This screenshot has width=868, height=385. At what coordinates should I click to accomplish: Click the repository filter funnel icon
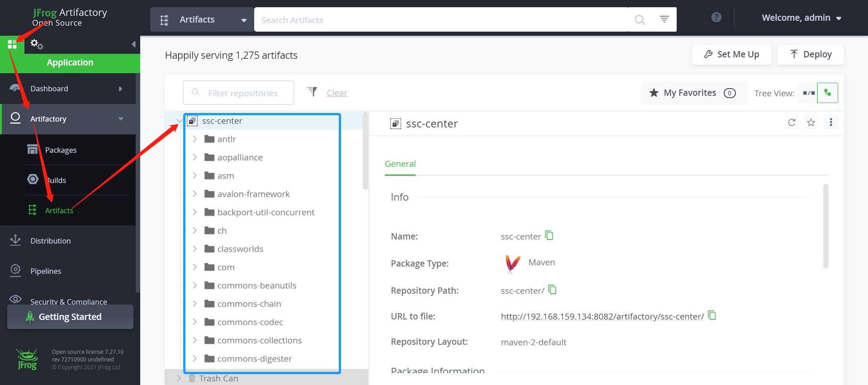(312, 92)
